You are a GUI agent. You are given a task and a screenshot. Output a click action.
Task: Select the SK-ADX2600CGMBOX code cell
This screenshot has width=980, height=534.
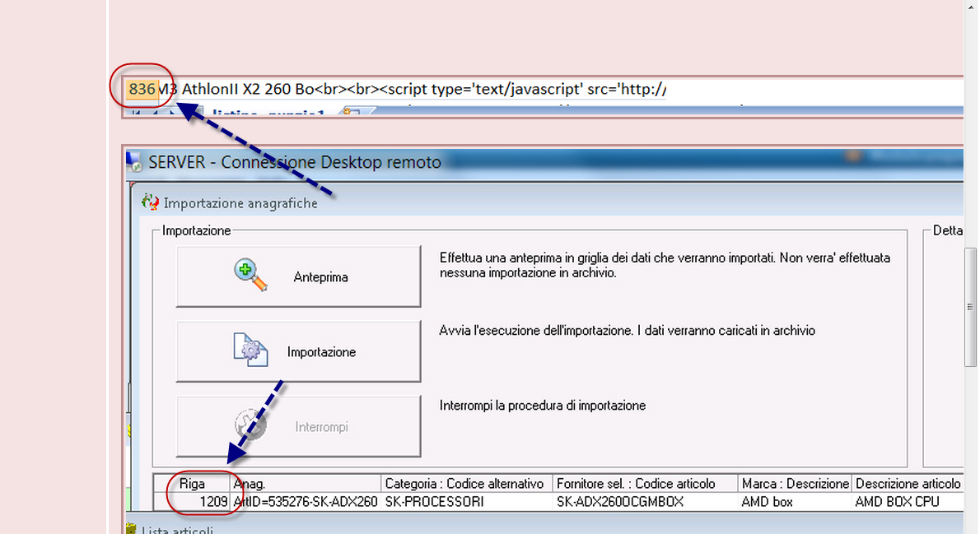tap(644, 502)
